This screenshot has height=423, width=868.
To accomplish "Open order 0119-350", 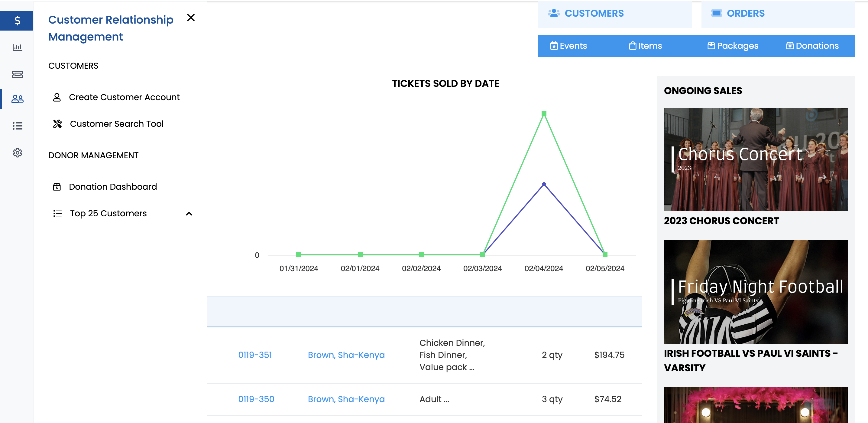I will 256,399.
